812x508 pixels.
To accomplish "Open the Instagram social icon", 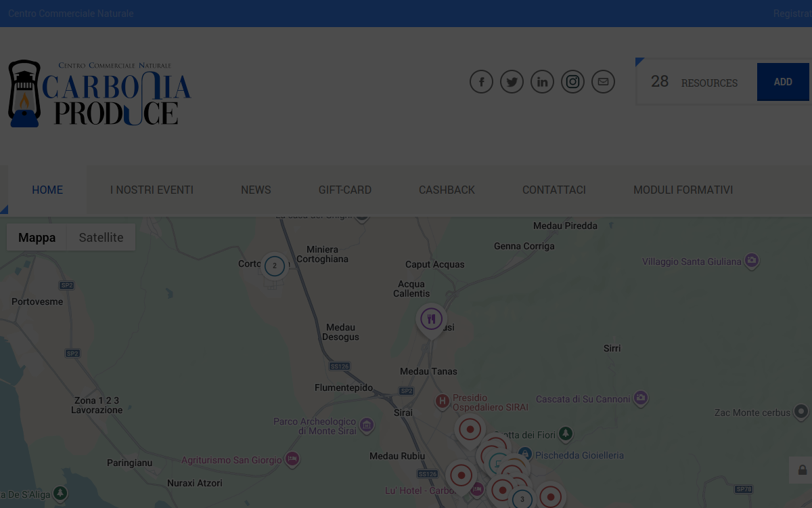I will tap(572, 82).
